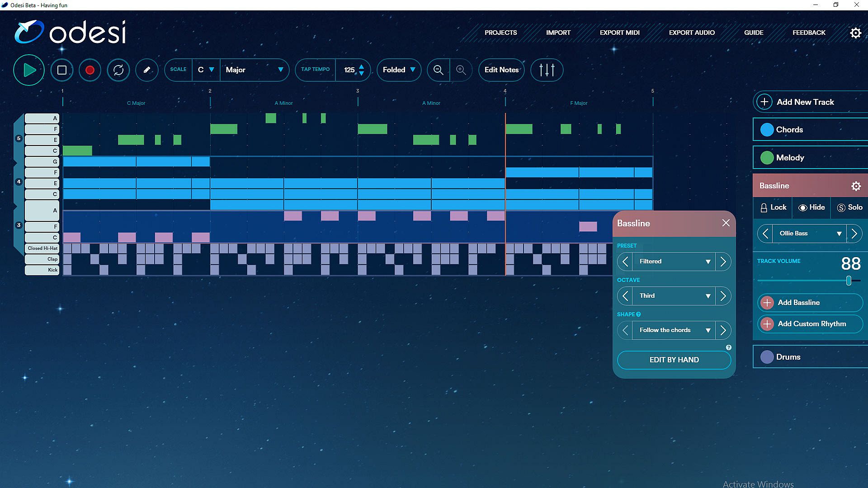Open the EXPORT MIDI menu
The image size is (868, 488).
(619, 33)
